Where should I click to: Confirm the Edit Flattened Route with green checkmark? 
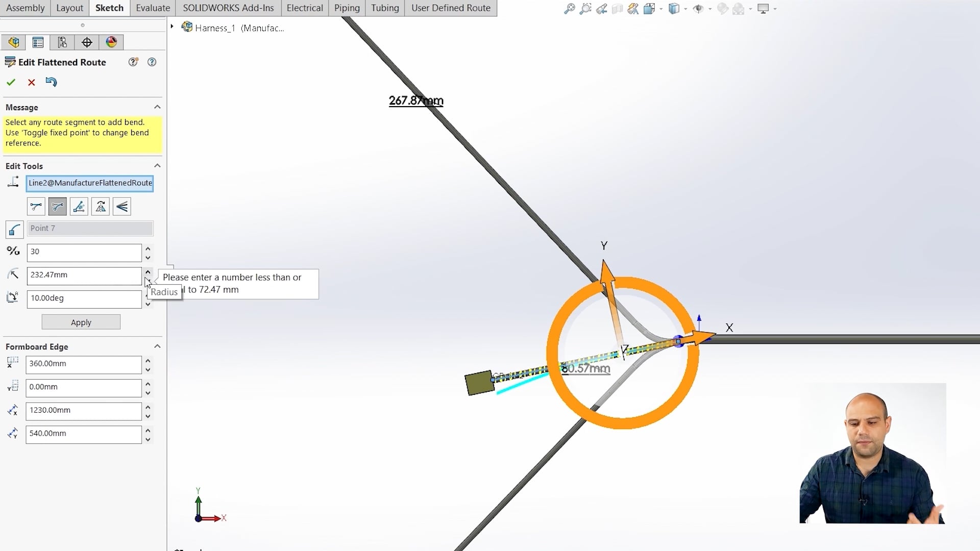pos(11,82)
